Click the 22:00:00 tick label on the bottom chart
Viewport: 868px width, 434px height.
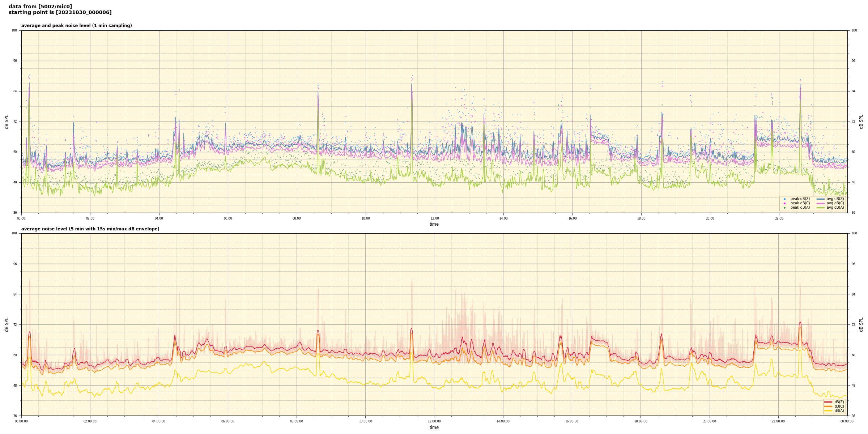click(x=778, y=421)
